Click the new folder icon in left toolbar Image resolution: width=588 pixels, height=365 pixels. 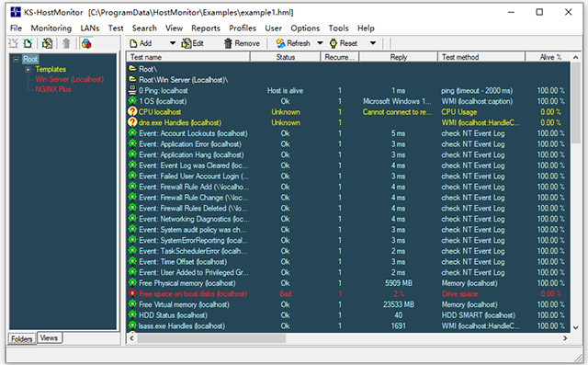[14, 43]
